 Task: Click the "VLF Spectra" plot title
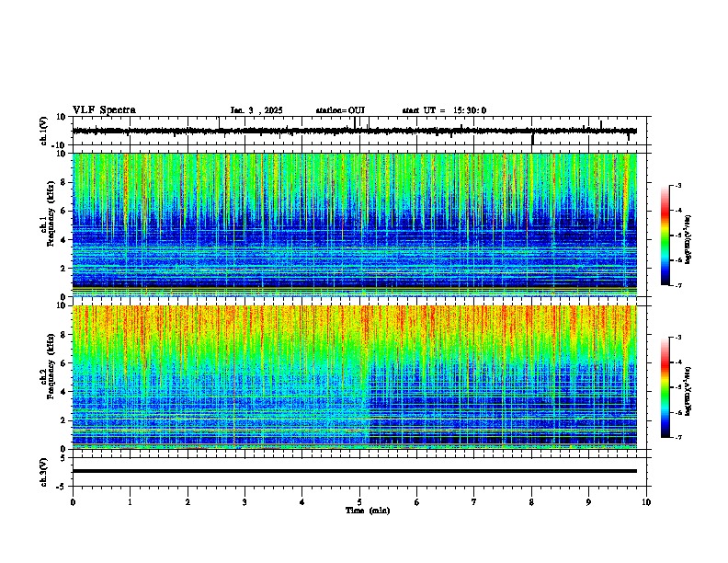[104, 110]
